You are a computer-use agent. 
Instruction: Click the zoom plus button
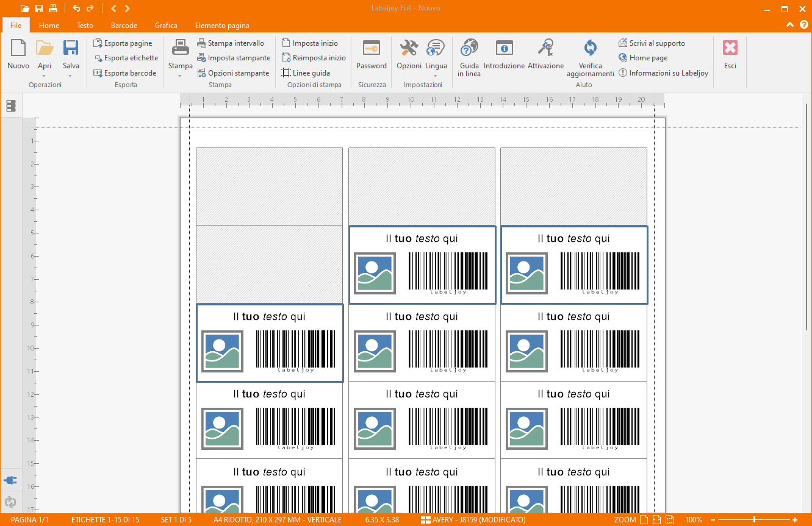795,520
